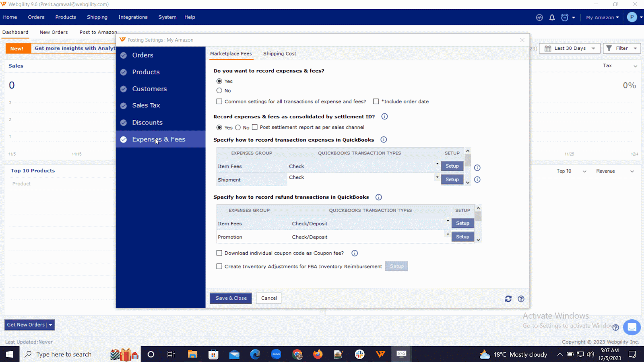Open the System menu
This screenshot has width=644, height=362.
[167, 17]
